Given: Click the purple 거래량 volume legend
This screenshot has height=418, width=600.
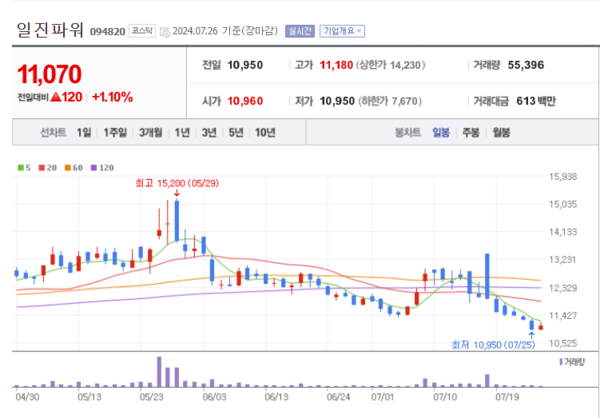Looking at the screenshot, I should (572, 361).
